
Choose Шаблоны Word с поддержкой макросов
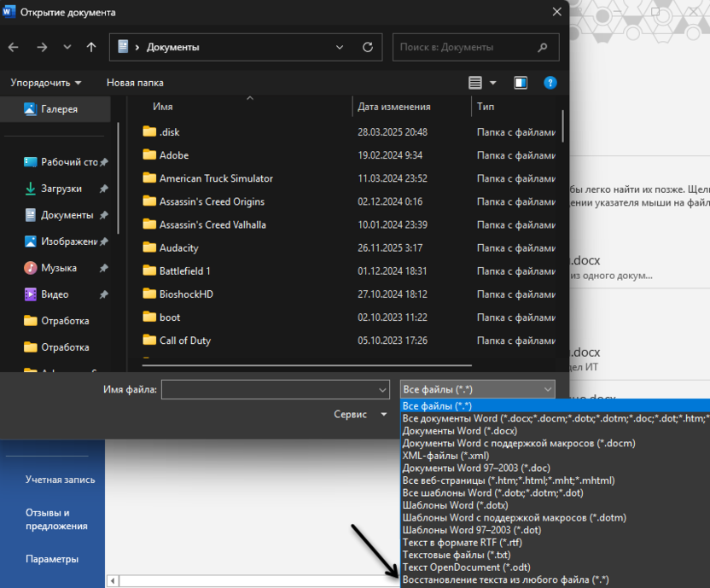[556, 518]
